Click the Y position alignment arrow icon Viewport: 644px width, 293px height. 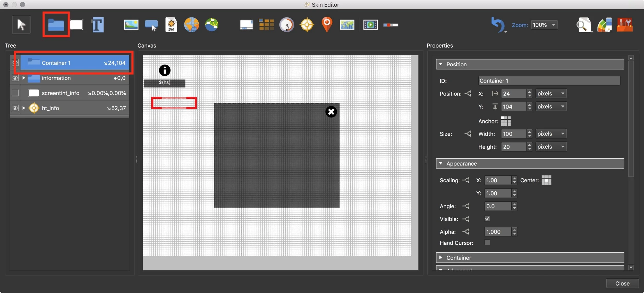[x=495, y=106]
